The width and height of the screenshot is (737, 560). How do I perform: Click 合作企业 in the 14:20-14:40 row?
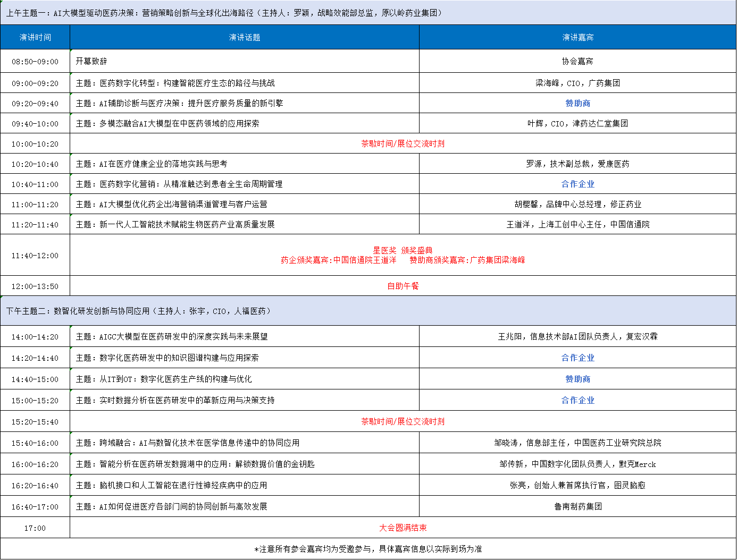[x=578, y=358]
